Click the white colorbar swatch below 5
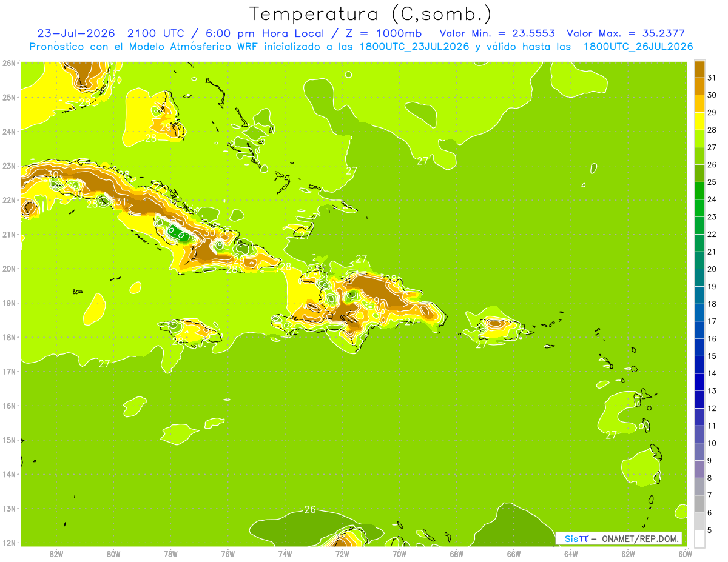 [x=699, y=538]
